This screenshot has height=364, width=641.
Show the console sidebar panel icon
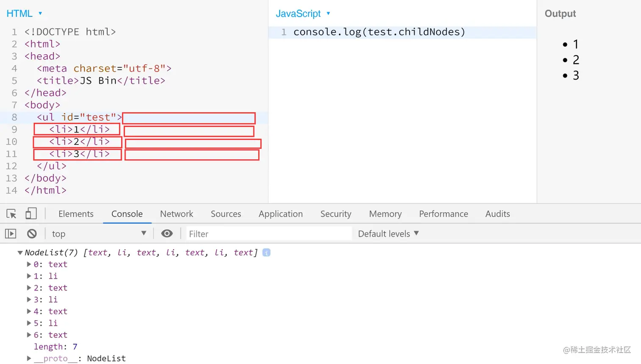coord(11,233)
